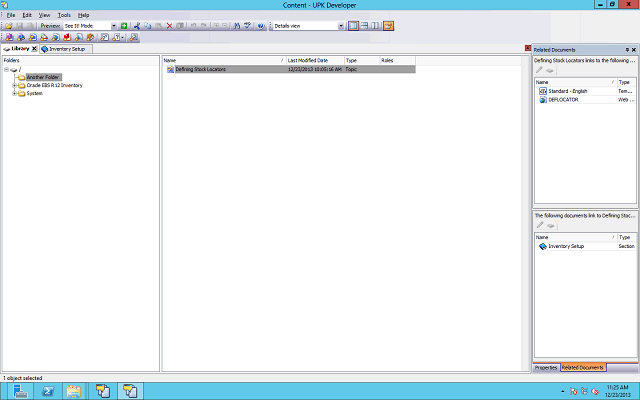Open Find with the binoculars icon
The width and height of the screenshot is (640, 400).
pos(236,26)
